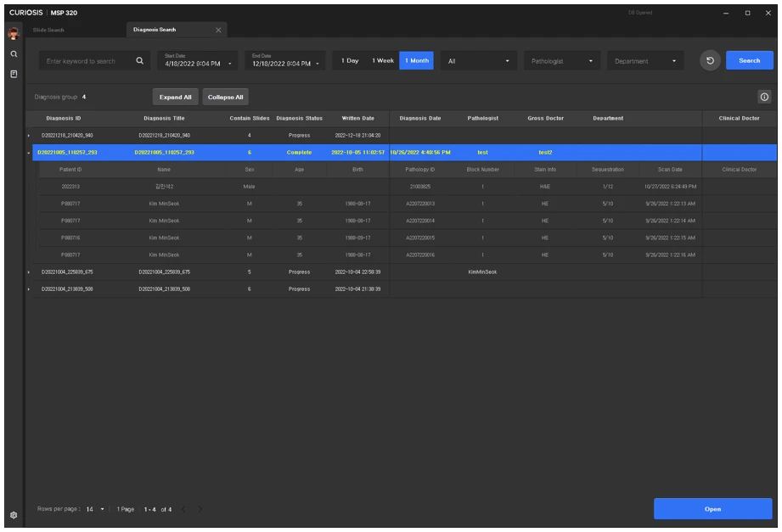Screen dimensions: 782x532
Task: Select slide row with Pathology ID 21003825
Action: tap(408, 187)
